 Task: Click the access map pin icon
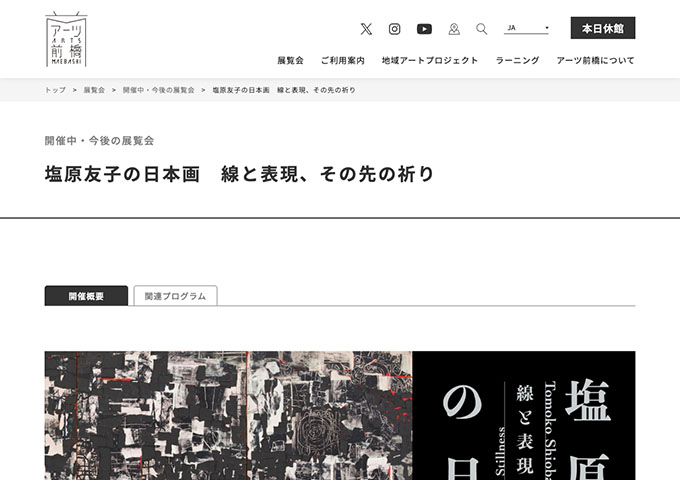click(454, 29)
